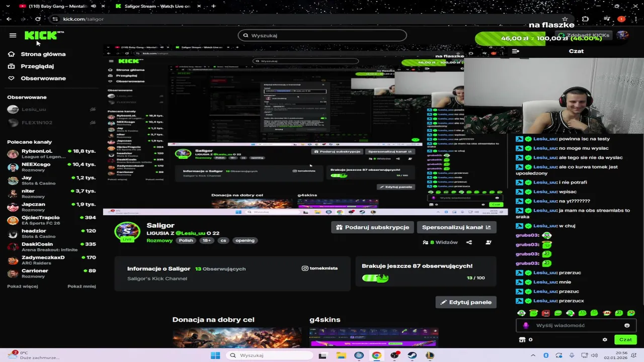Open Chrome extensions puzzle icon

(585, 19)
